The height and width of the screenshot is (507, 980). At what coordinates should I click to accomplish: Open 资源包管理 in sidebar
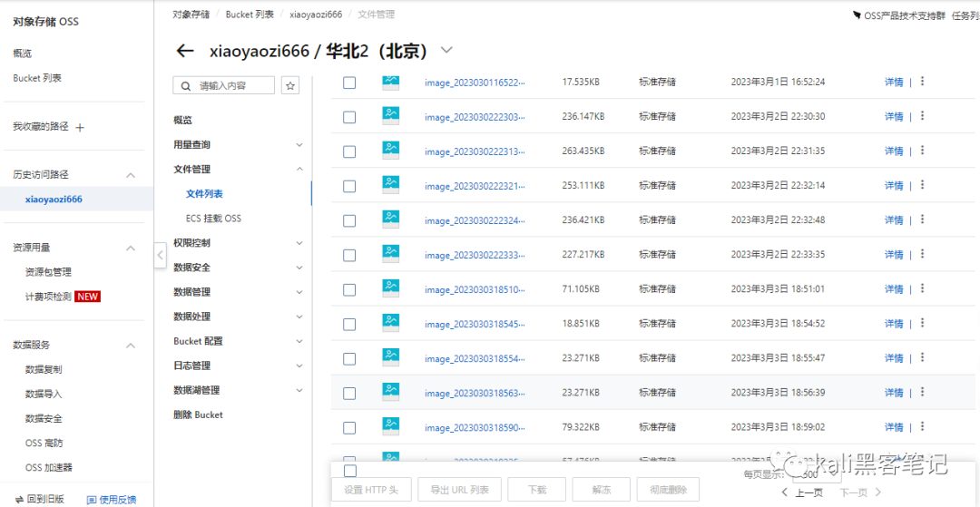tap(49, 272)
